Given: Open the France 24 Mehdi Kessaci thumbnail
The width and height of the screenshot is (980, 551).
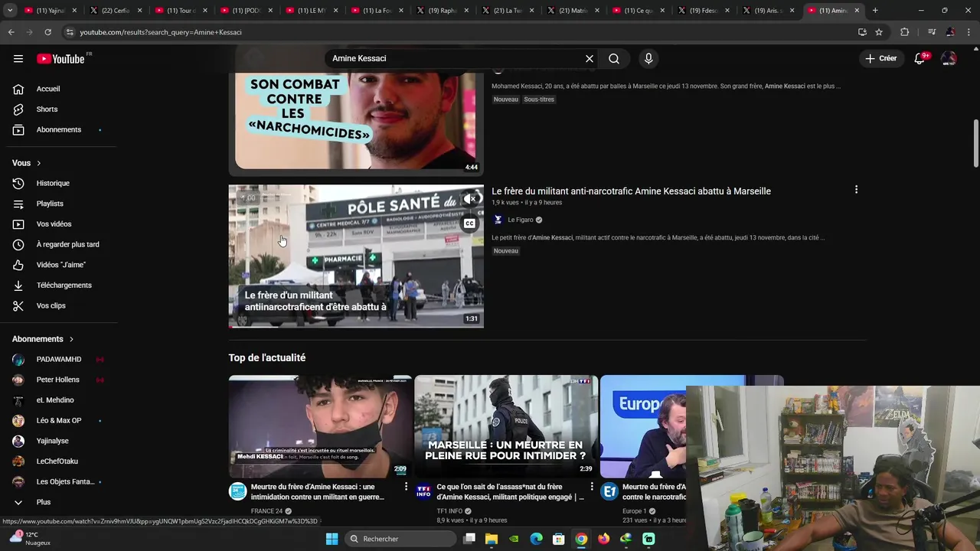Looking at the screenshot, I should pos(320,426).
